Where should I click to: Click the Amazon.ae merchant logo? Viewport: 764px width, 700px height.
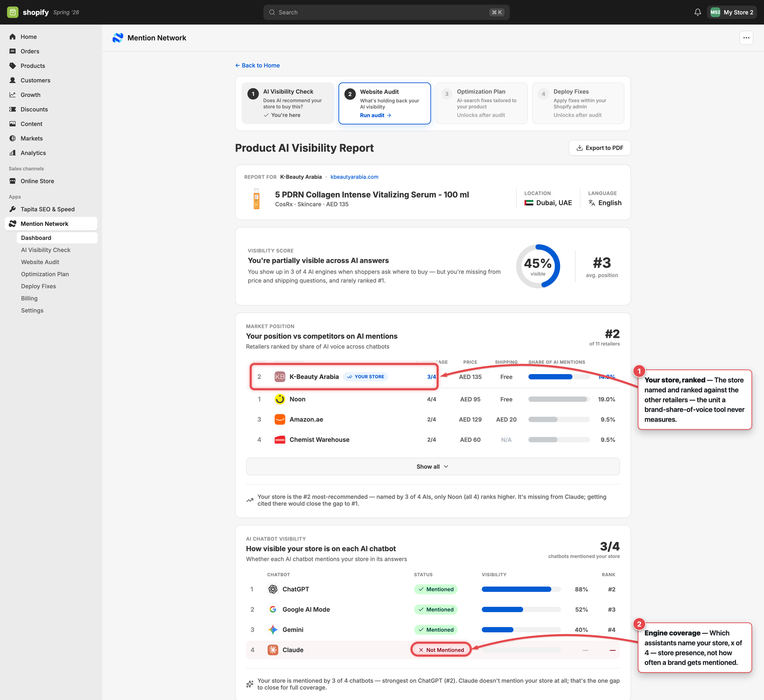[x=280, y=420]
